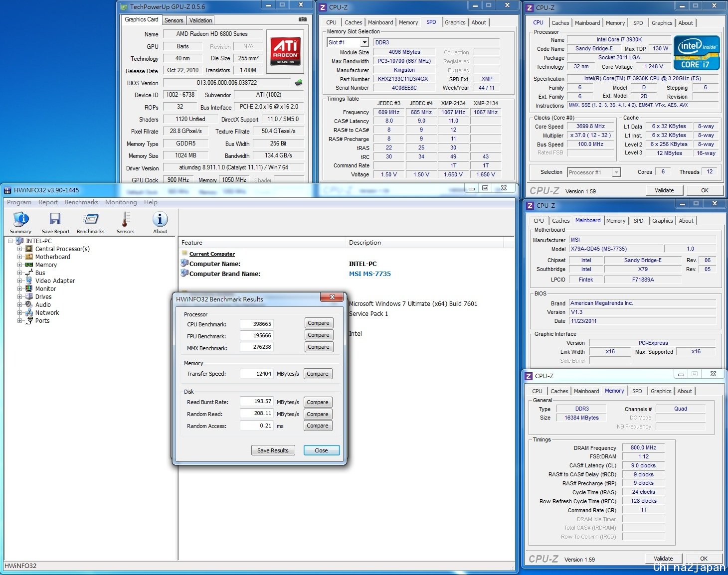The height and width of the screenshot is (575, 728).
Task: Click the CPU-Z SPD window title icon
Action: pyautogui.click(x=323, y=7)
